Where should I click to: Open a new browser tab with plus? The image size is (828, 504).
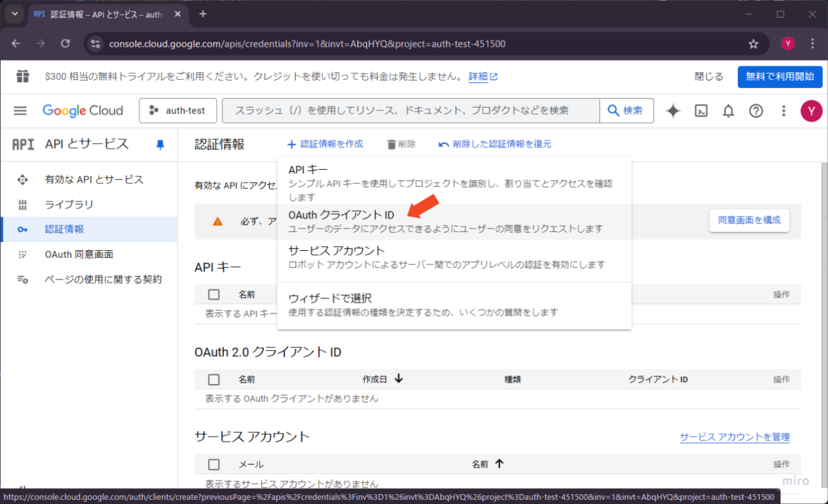(203, 14)
